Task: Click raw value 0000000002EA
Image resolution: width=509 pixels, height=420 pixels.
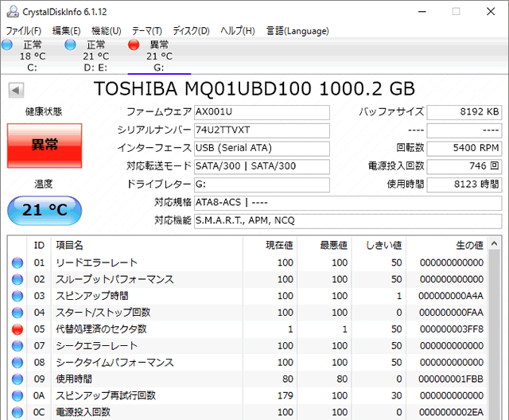Action: (x=451, y=412)
